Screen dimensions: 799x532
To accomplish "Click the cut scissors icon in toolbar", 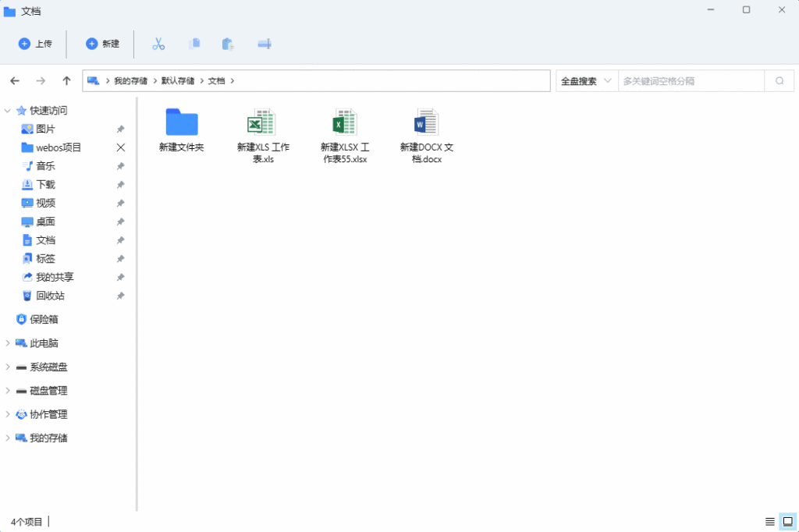I will [158, 44].
